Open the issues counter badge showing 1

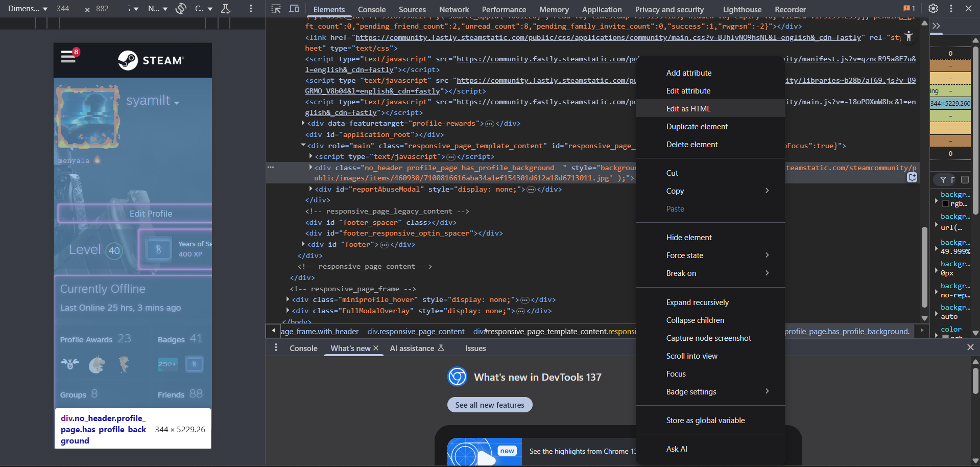(x=909, y=9)
